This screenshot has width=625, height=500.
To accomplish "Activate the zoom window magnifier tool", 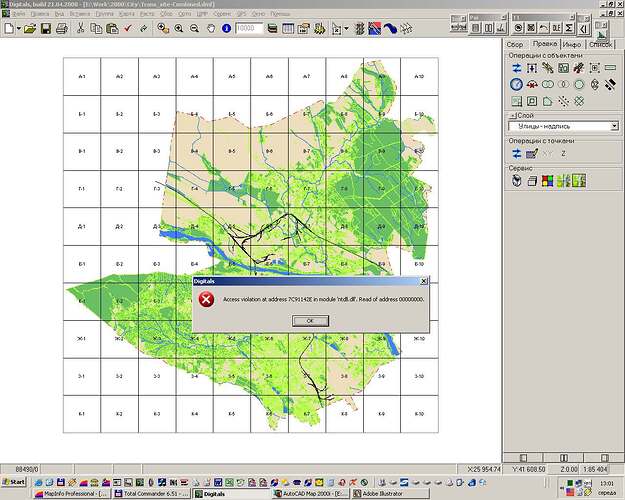I will click(x=163, y=28).
